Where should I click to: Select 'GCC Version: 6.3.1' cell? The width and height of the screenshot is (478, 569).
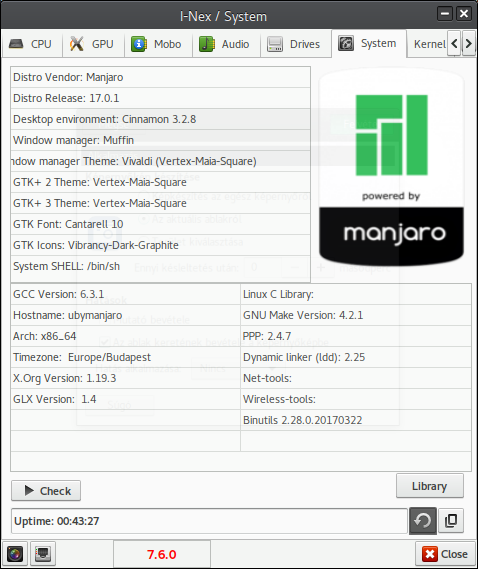click(x=126, y=294)
